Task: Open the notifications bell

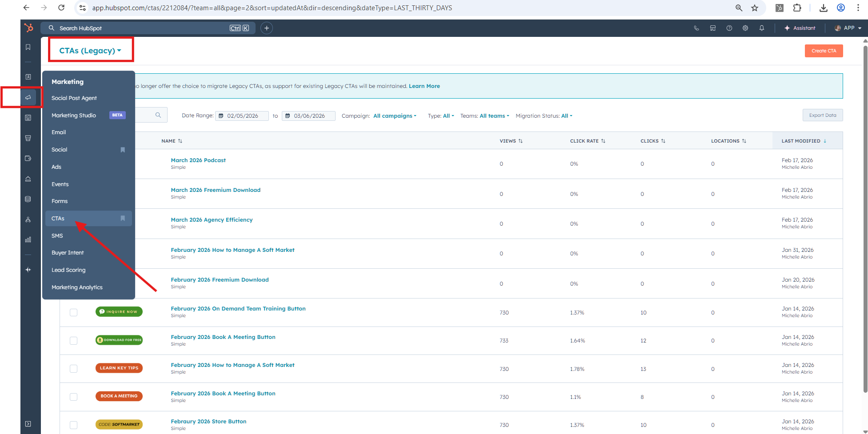Action: point(762,28)
